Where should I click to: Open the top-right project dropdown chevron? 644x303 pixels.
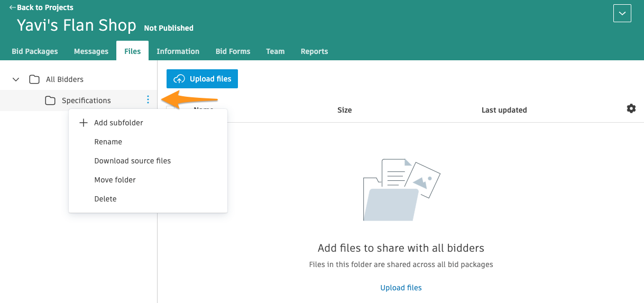[622, 13]
